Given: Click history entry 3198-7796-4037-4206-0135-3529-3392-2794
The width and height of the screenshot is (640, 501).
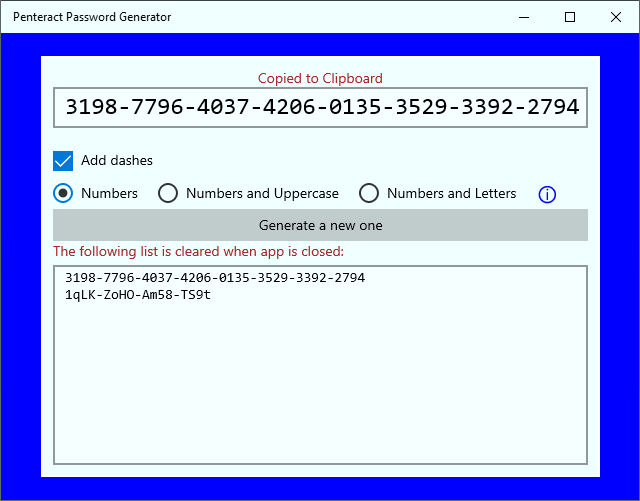Looking at the screenshot, I should click(x=215, y=278).
